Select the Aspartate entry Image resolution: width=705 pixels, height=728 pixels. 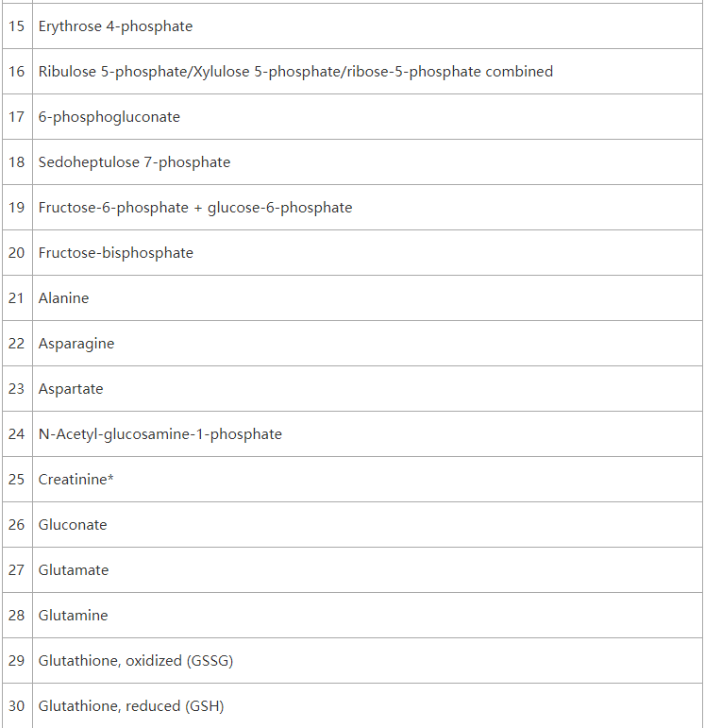71,389
